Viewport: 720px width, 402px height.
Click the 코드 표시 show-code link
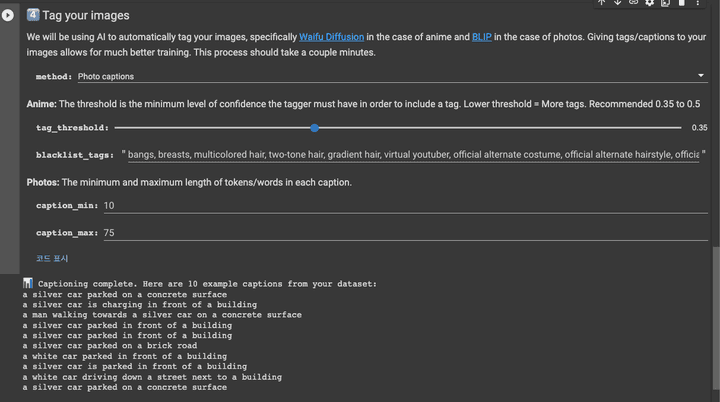[x=53, y=258]
